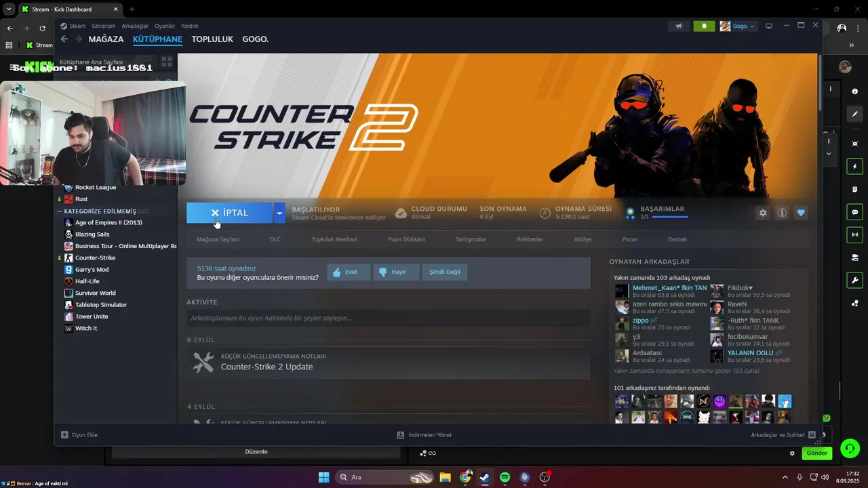The image size is (868, 488).
Task: Select Tabletop Simulator game
Action: (100, 305)
